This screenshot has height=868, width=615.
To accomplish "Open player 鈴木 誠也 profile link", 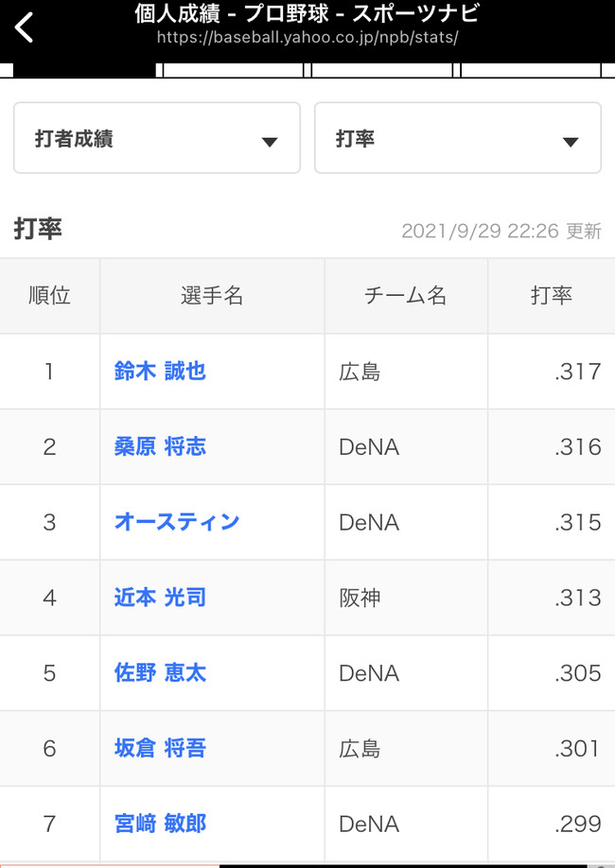I will pyautogui.click(x=160, y=371).
